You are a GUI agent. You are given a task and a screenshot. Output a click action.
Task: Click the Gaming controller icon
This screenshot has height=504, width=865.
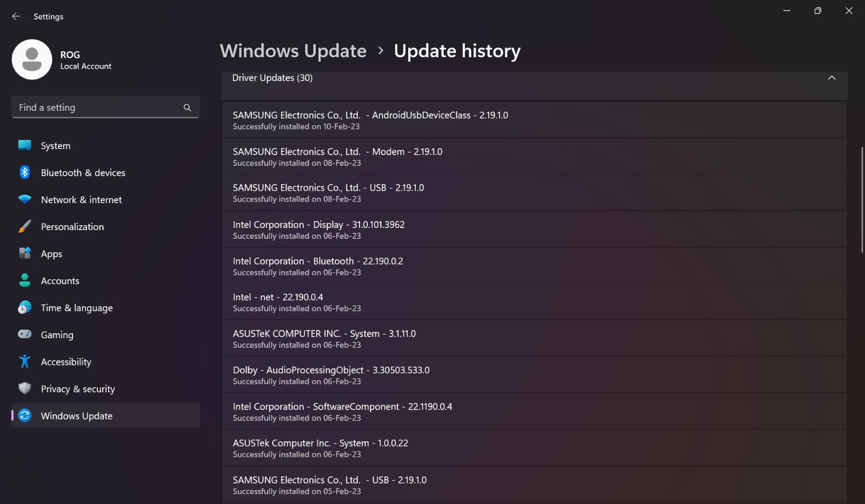click(25, 334)
